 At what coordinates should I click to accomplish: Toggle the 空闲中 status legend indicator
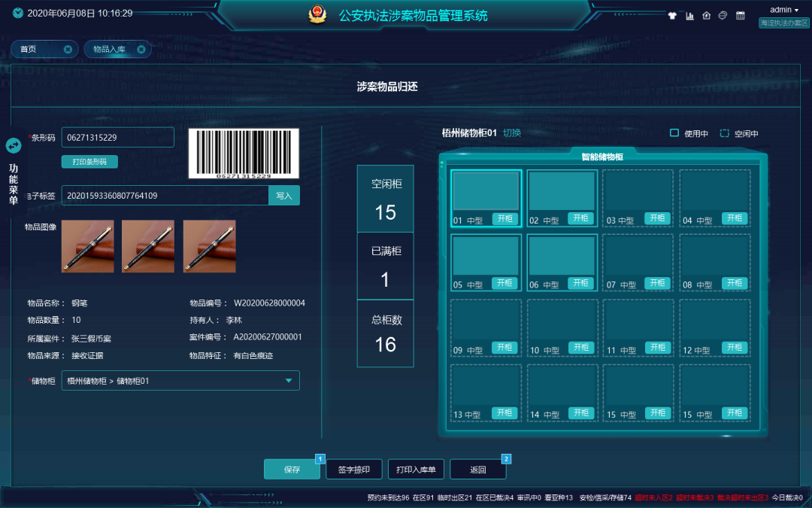[x=723, y=132]
